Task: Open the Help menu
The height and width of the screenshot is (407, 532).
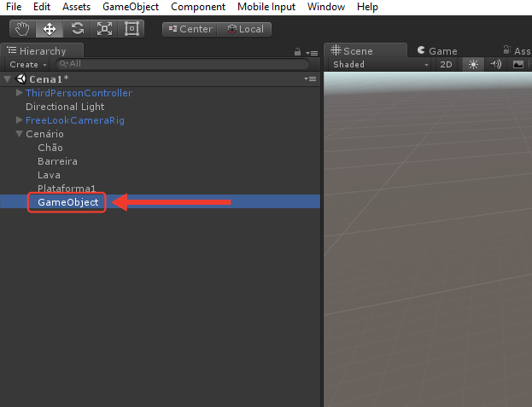Action: click(367, 7)
